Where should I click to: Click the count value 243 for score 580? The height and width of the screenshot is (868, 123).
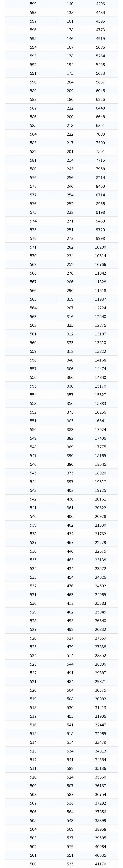coord(70,169)
